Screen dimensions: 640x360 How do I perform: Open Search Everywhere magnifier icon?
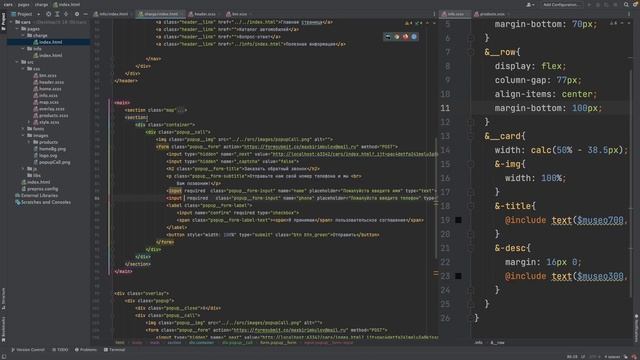click(626, 4)
